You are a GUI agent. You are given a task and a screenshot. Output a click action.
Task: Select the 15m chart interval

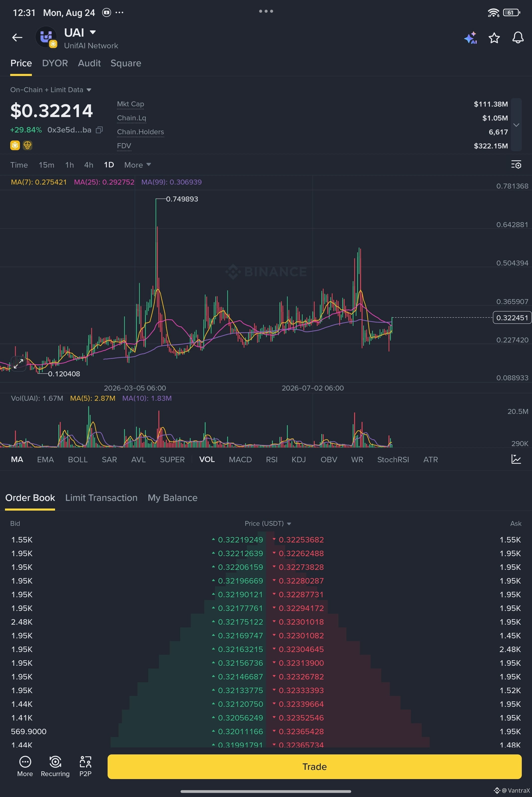[x=47, y=165]
